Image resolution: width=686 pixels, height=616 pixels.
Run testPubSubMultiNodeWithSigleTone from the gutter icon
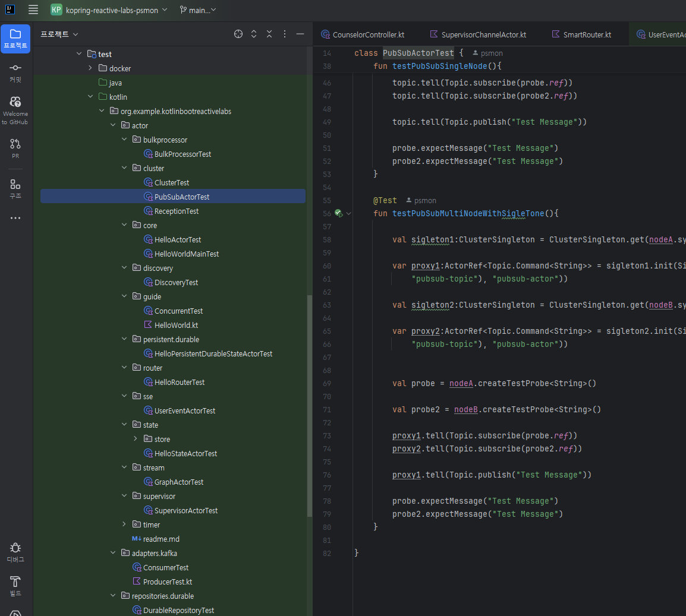click(x=338, y=213)
